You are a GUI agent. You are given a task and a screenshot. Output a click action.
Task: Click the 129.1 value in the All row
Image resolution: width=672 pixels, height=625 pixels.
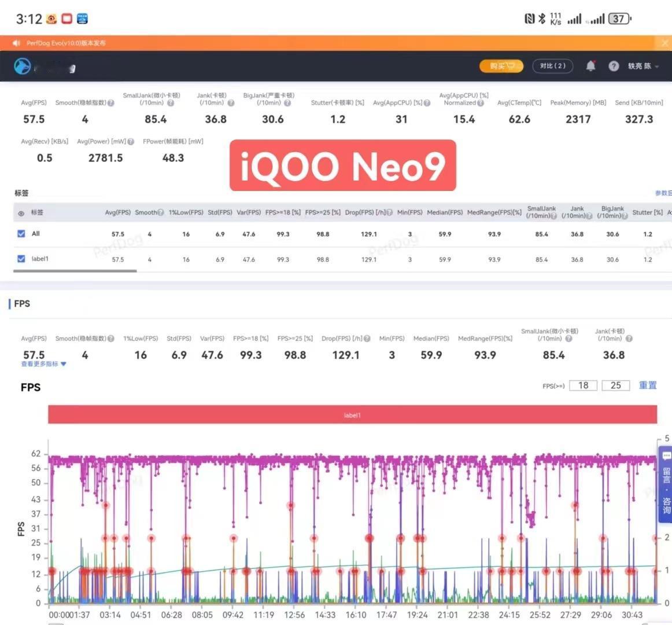coord(369,234)
